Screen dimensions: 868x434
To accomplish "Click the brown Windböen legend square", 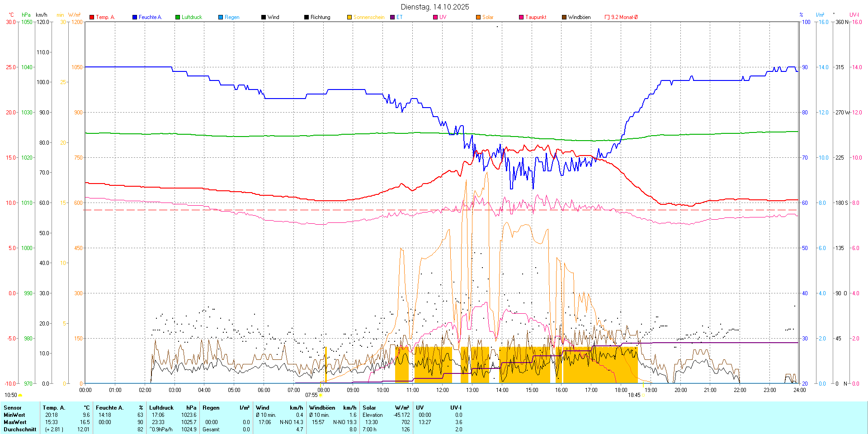I will (x=564, y=17).
